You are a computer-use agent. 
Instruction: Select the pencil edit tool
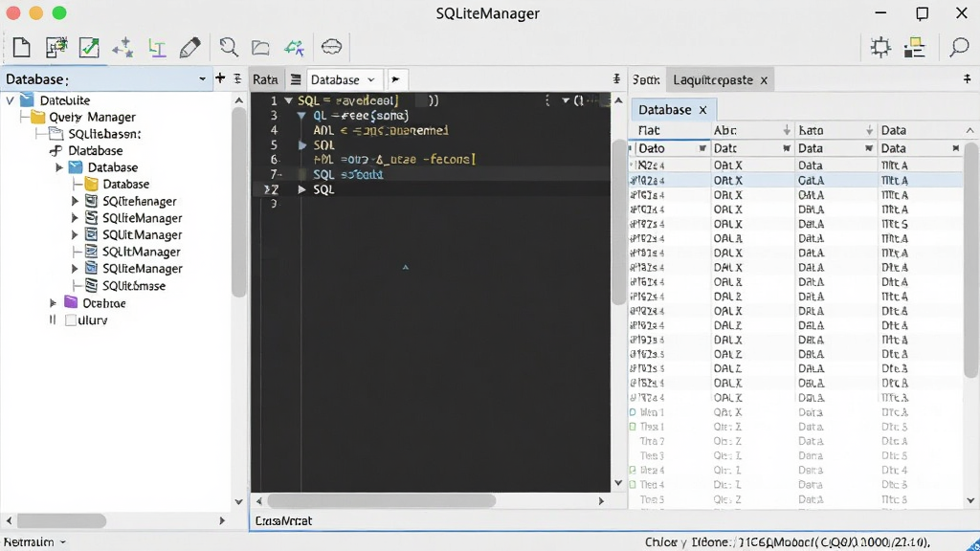[190, 48]
